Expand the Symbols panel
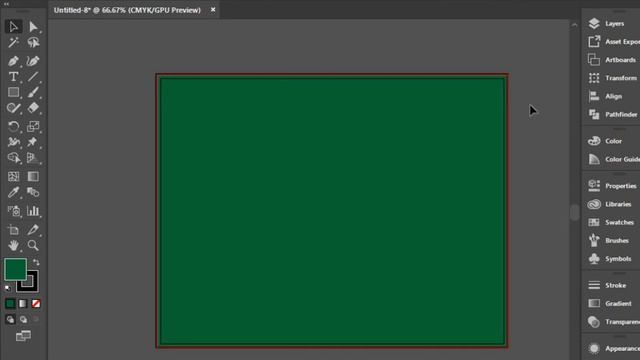Screen dimensions: 640x360 [x=611, y=259]
